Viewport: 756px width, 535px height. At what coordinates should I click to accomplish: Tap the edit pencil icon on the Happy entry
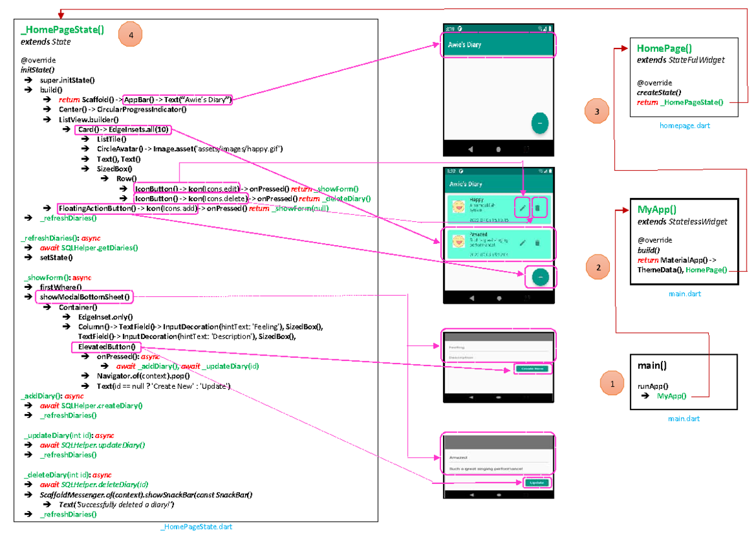click(522, 207)
